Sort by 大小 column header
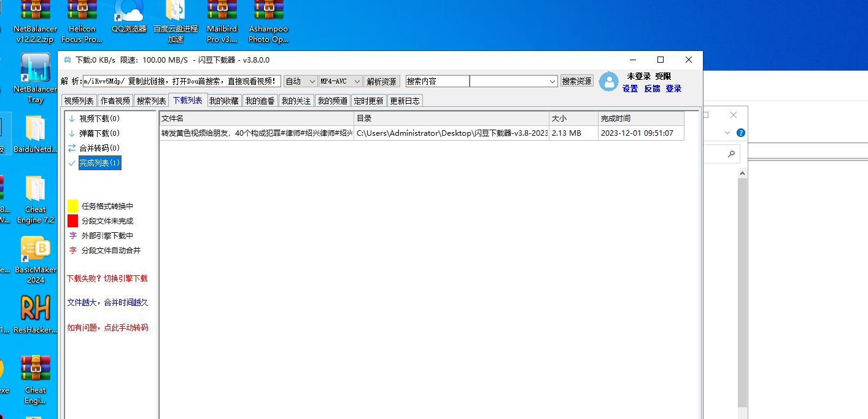The image size is (868, 419). coord(574,119)
